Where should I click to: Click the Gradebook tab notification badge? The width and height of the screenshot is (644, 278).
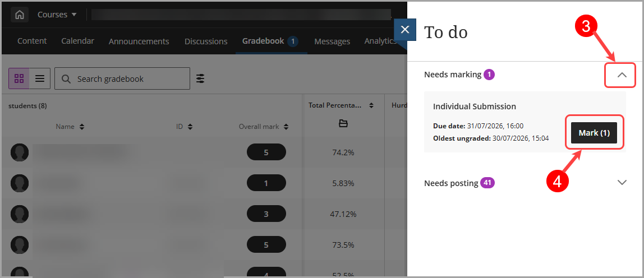(x=292, y=41)
